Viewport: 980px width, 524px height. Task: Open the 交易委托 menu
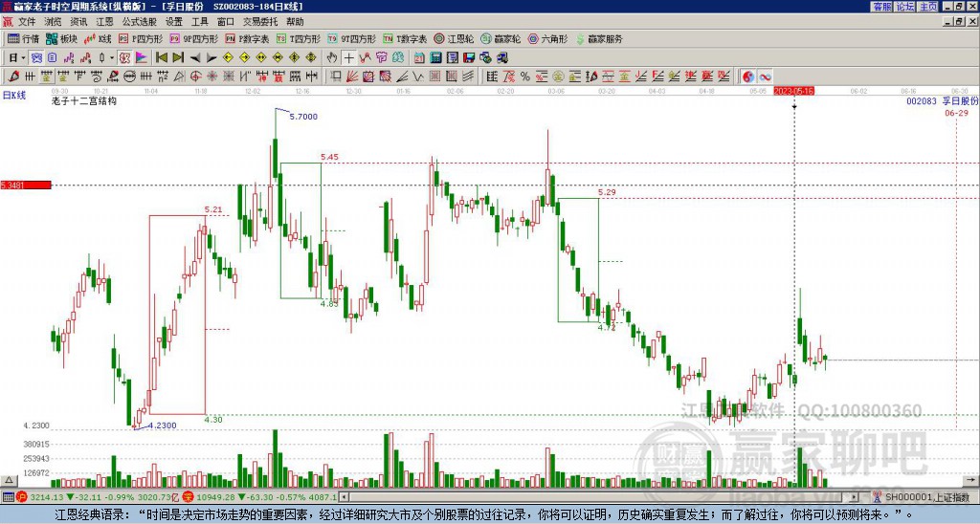260,22
